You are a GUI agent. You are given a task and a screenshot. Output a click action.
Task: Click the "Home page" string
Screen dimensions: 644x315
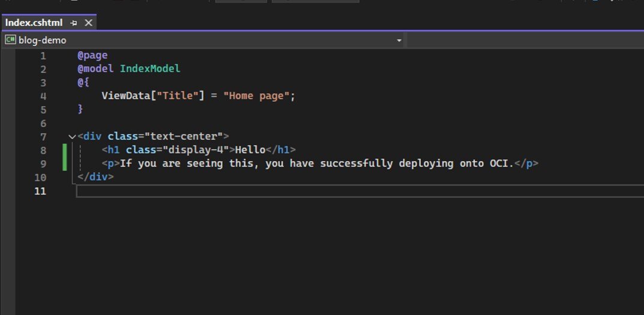(x=256, y=96)
